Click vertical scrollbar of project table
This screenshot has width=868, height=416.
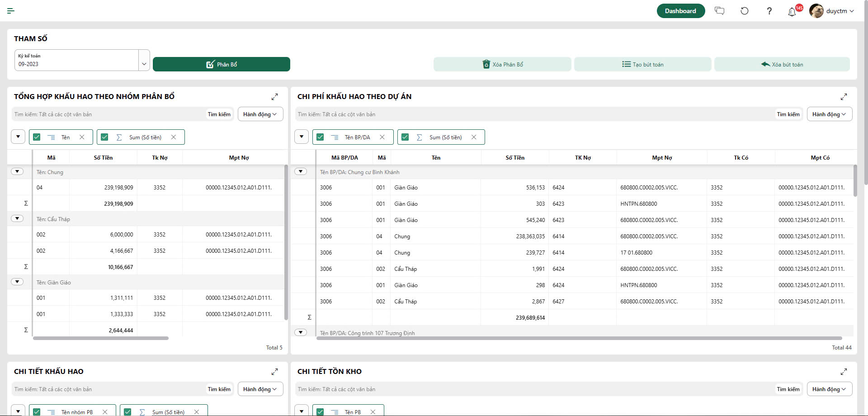pos(855,181)
